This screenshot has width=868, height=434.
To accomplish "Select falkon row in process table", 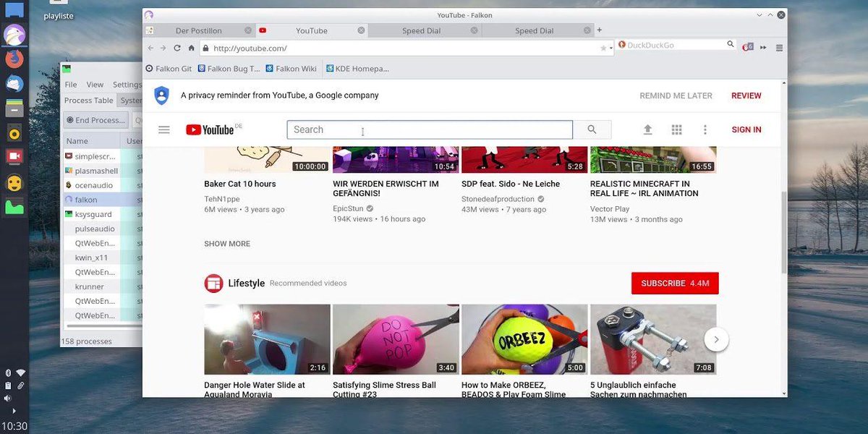I will point(103,200).
